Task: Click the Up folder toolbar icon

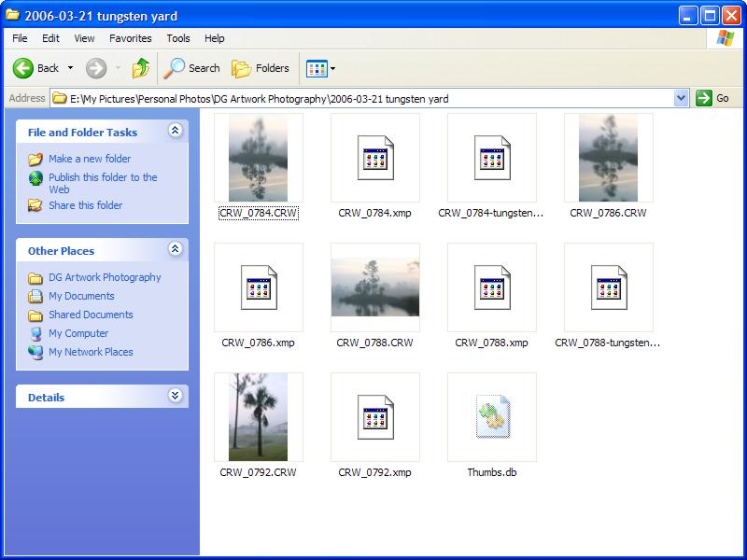Action: pos(141,68)
